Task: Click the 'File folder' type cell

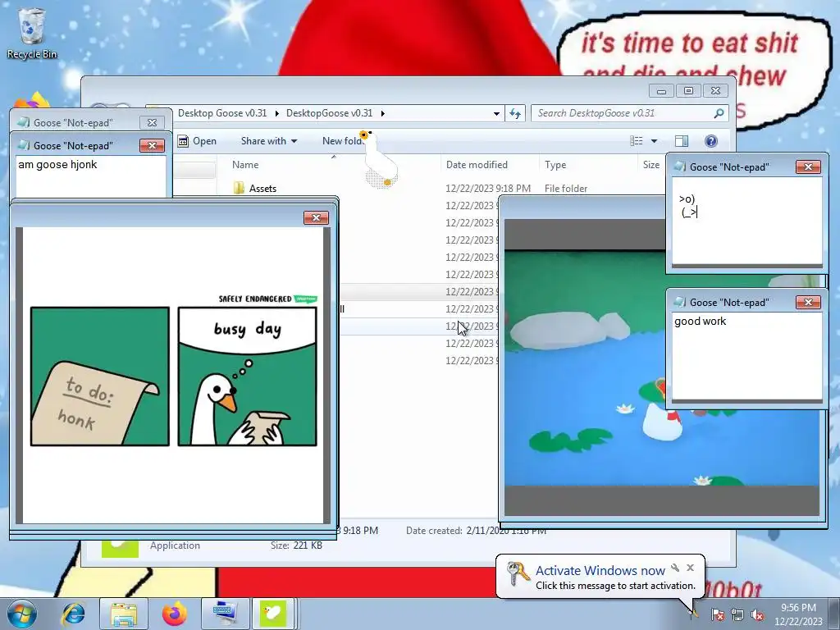Action: (x=566, y=189)
